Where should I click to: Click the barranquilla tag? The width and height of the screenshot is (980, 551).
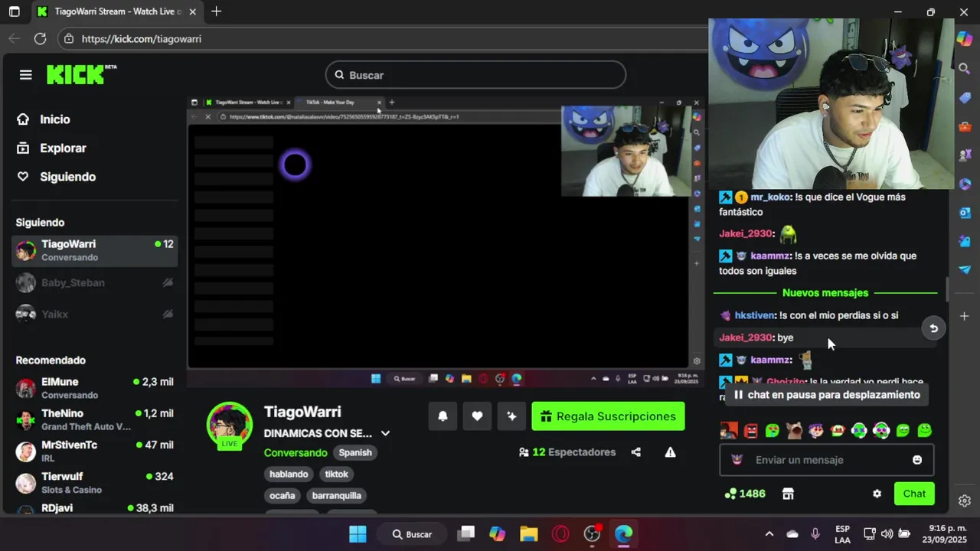[336, 496]
